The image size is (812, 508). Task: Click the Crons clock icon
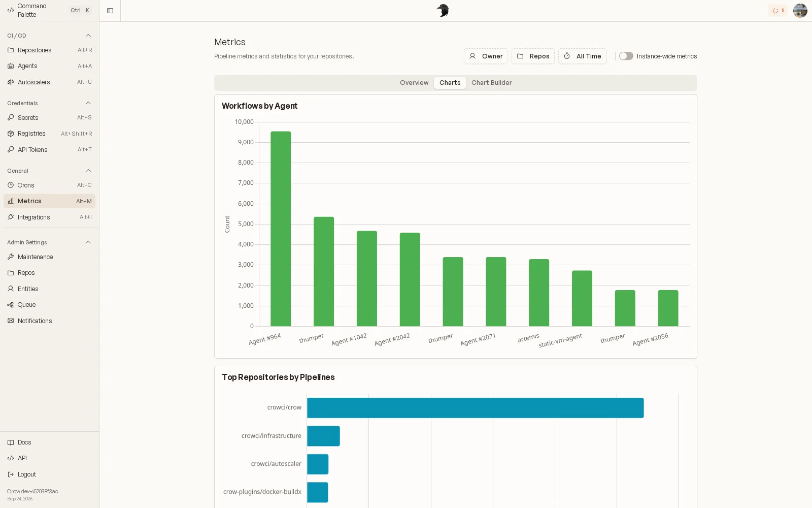click(11, 185)
